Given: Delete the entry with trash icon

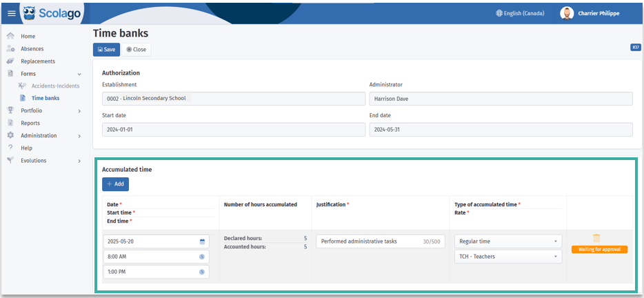Looking at the screenshot, I should (x=596, y=237).
